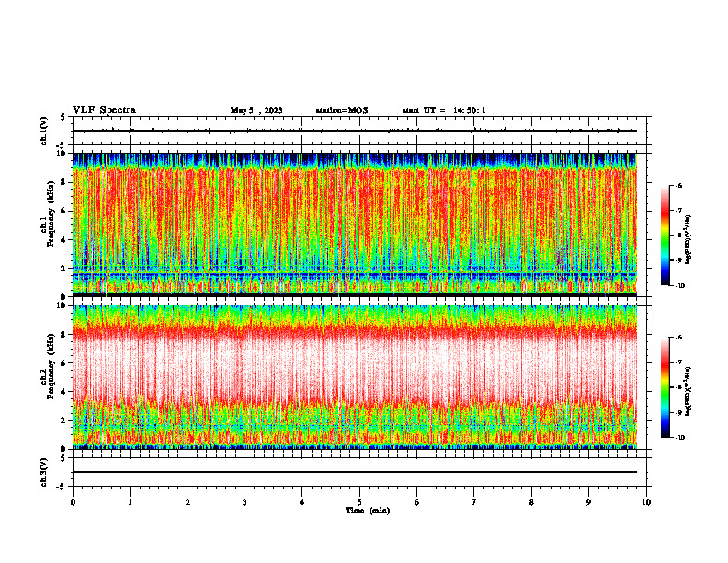Click the "5" tick on the Time axis
The width and height of the screenshot is (728, 563).
click(x=359, y=502)
